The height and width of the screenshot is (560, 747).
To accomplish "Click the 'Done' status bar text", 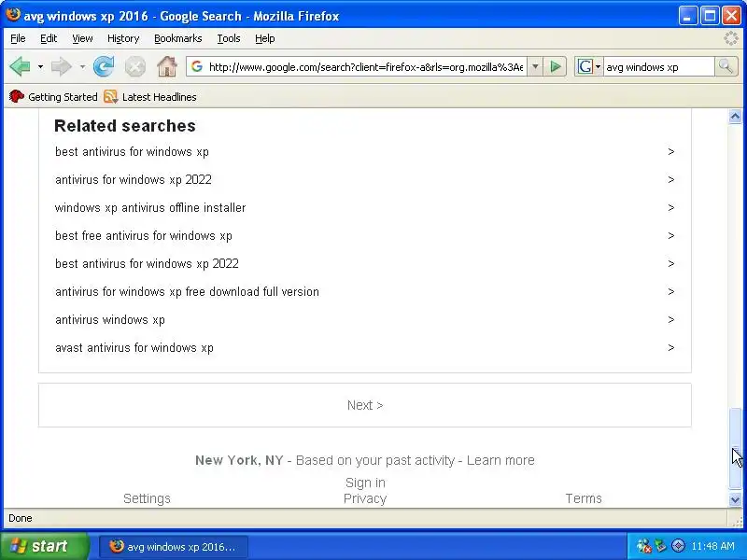I will point(21,518).
